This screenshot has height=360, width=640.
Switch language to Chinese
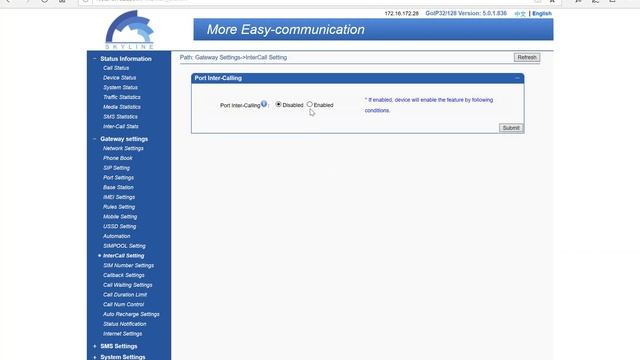[520, 13]
